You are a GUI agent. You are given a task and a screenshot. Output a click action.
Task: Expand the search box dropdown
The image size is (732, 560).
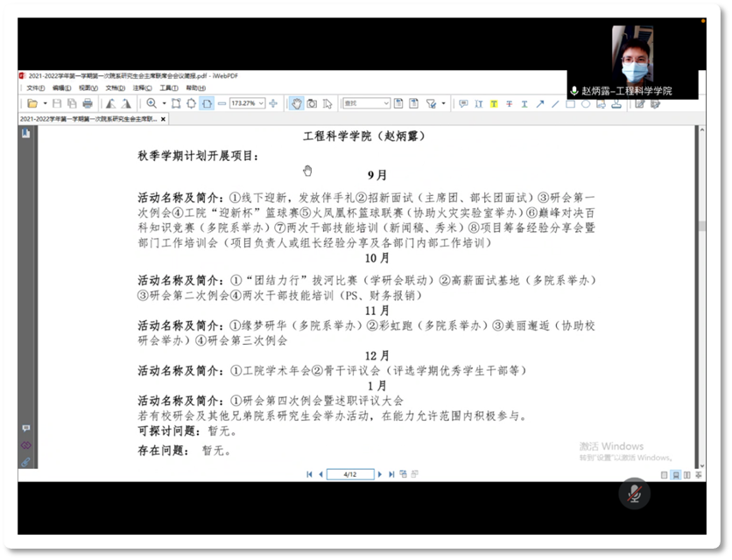tap(384, 103)
